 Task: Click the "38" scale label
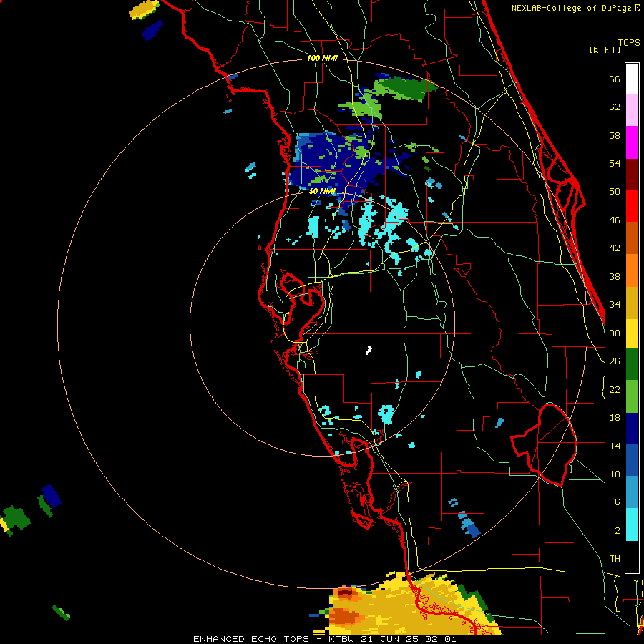pyautogui.click(x=615, y=276)
